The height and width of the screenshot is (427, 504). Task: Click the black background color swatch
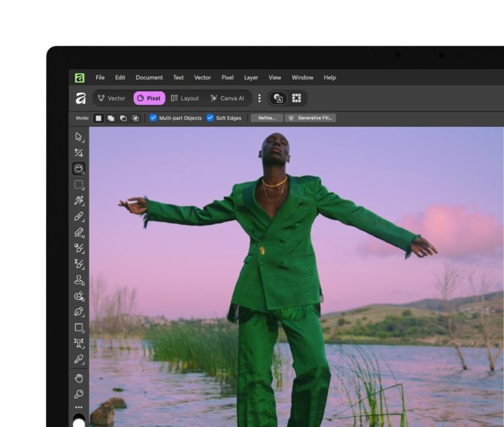[79, 417]
